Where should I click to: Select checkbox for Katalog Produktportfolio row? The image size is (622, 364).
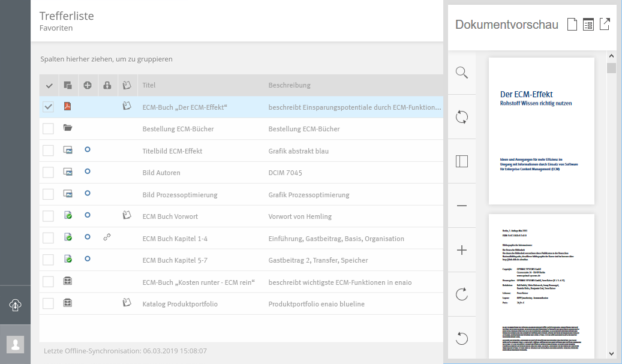point(49,304)
